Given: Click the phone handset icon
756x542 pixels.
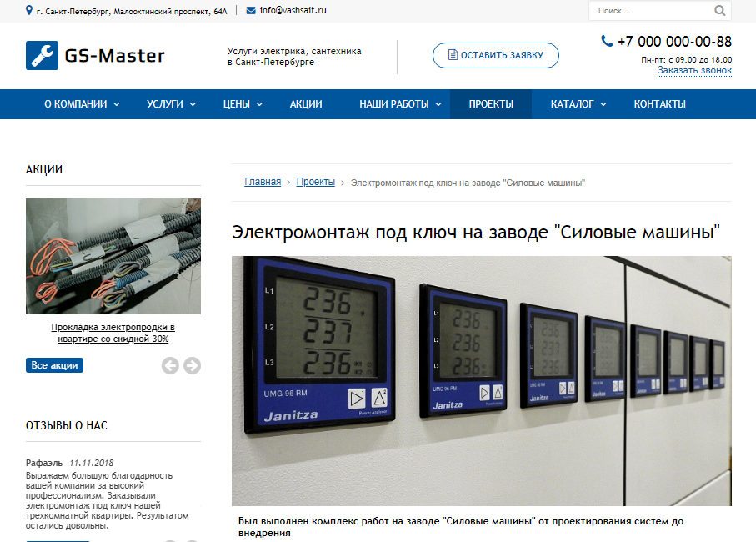Looking at the screenshot, I should pos(607,41).
